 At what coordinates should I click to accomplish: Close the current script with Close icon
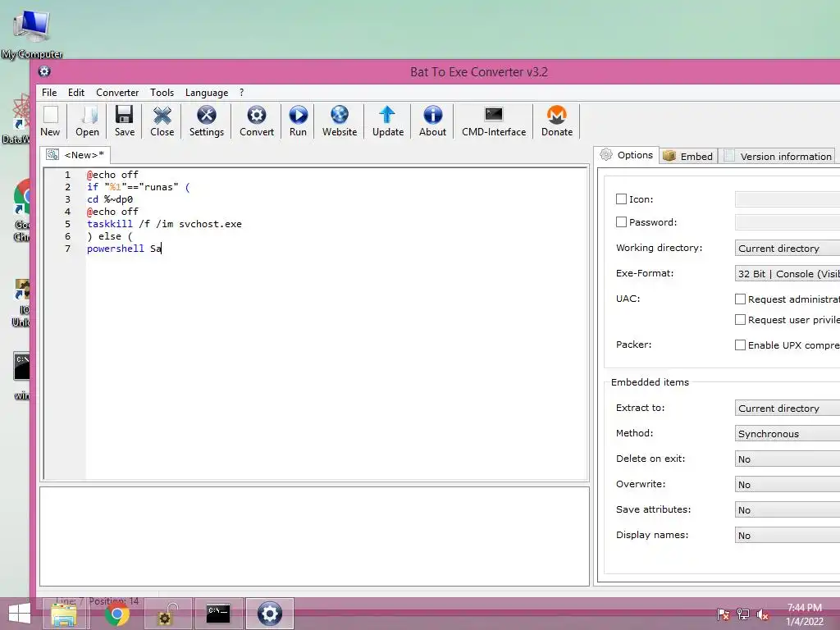(162, 121)
